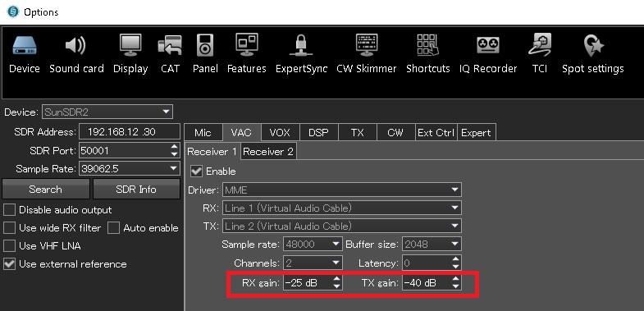
Task: Open the SDR Sample Rate 39062.5 dropdown
Action: [130, 168]
